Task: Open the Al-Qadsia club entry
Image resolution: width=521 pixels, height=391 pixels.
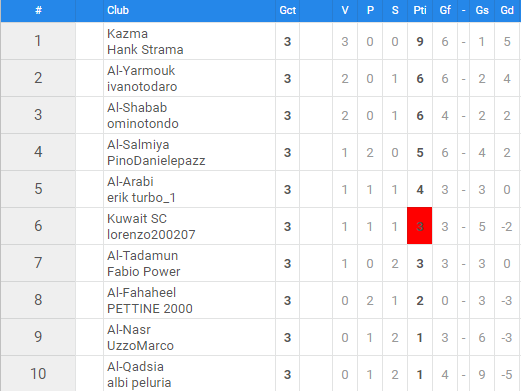Action: (x=135, y=367)
